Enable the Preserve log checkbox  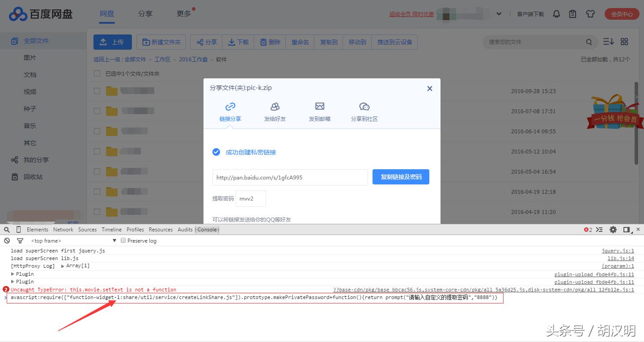point(123,240)
